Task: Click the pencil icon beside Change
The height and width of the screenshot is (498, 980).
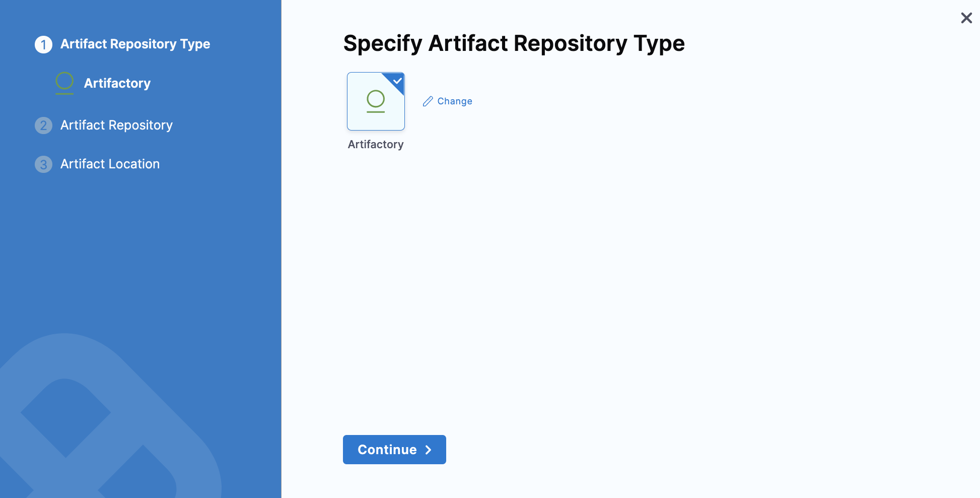Action: (428, 101)
